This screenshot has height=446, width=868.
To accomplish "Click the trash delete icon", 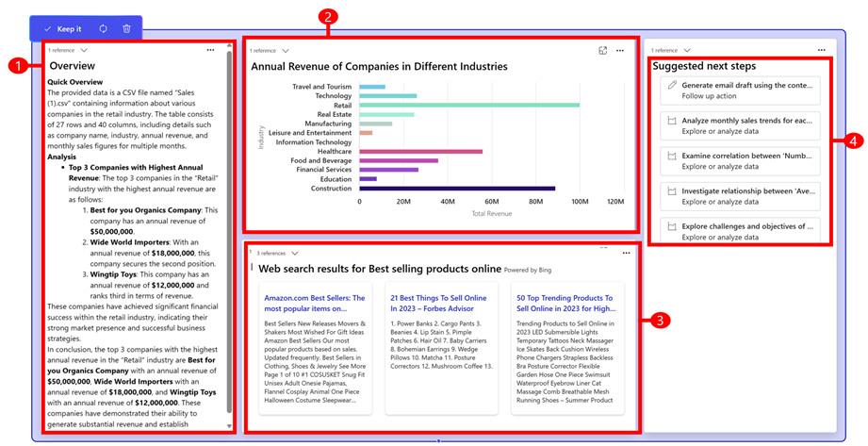I will (x=127, y=29).
